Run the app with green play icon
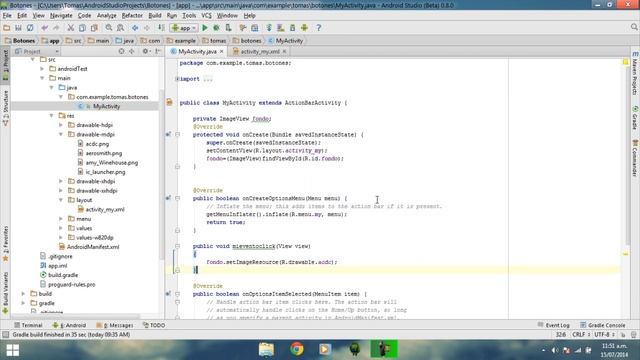Screen dimensions: 640x360 click(x=205, y=28)
